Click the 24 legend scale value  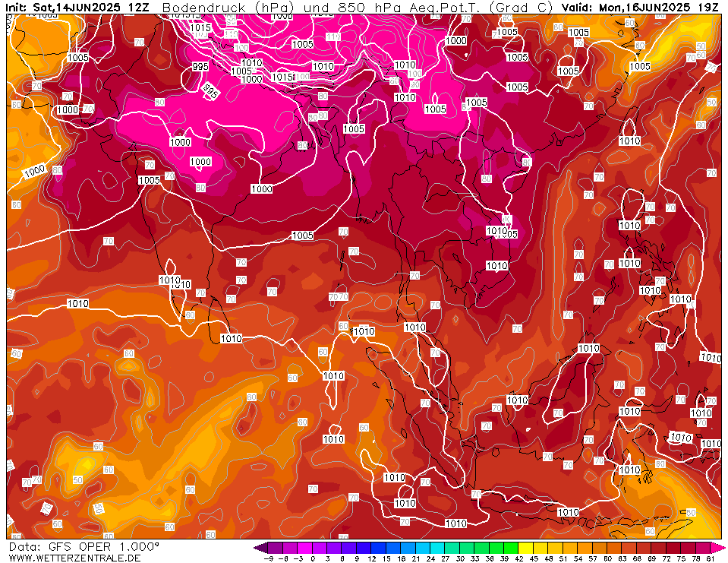click(430, 558)
